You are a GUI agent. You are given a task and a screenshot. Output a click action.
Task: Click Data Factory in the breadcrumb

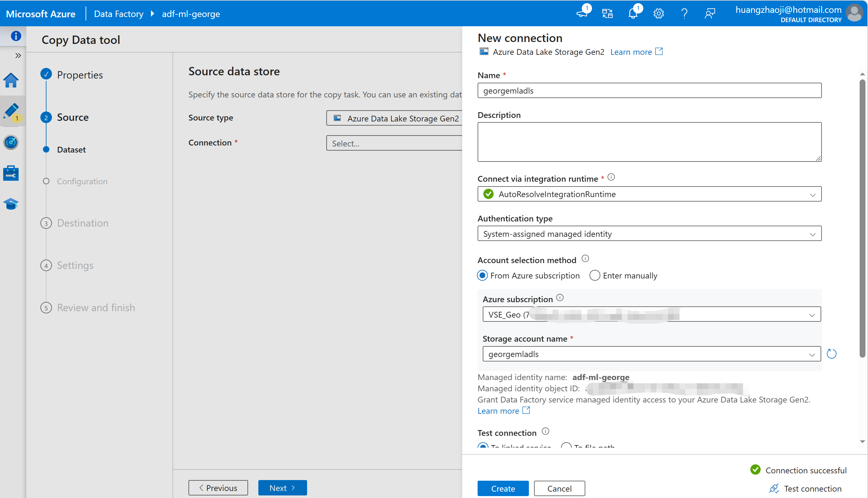tap(119, 14)
